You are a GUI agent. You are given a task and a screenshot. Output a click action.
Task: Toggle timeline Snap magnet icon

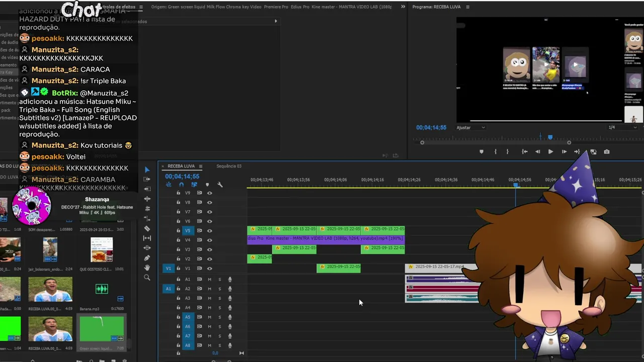coord(181,185)
